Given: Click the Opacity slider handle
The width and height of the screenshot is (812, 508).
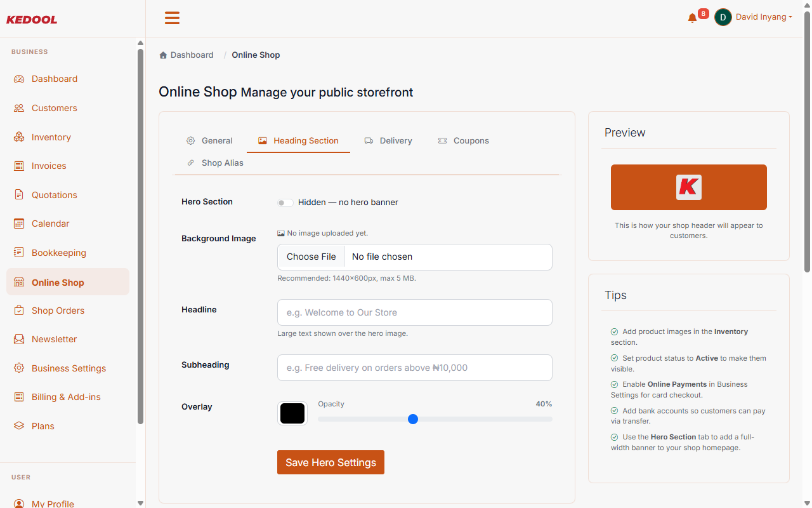Looking at the screenshot, I should [413, 419].
